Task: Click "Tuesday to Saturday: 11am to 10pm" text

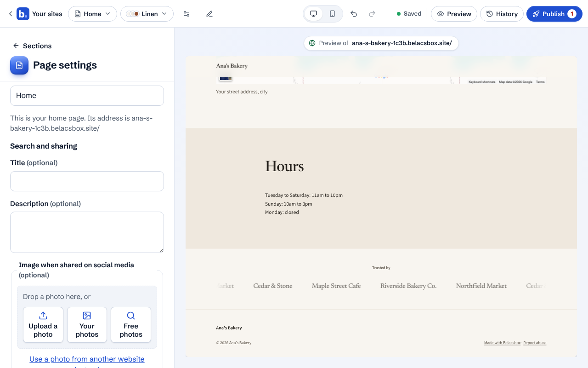Action: pos(304,195)
